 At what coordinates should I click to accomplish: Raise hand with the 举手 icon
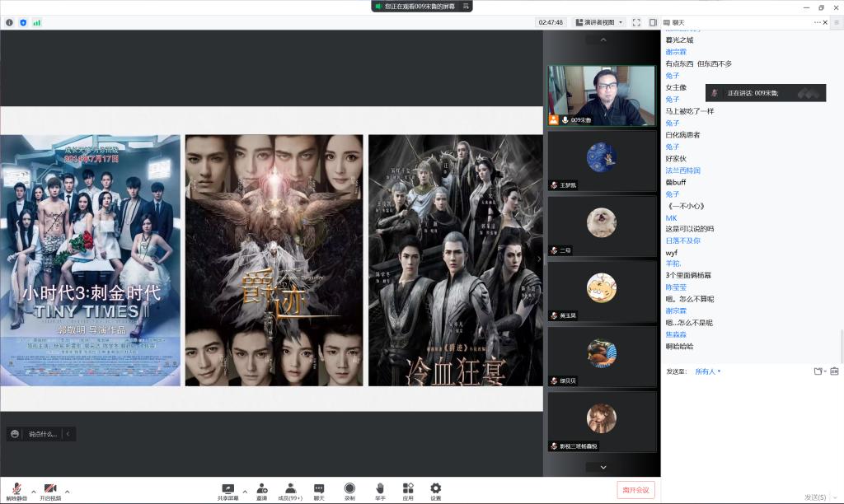[x=380, y=492]
